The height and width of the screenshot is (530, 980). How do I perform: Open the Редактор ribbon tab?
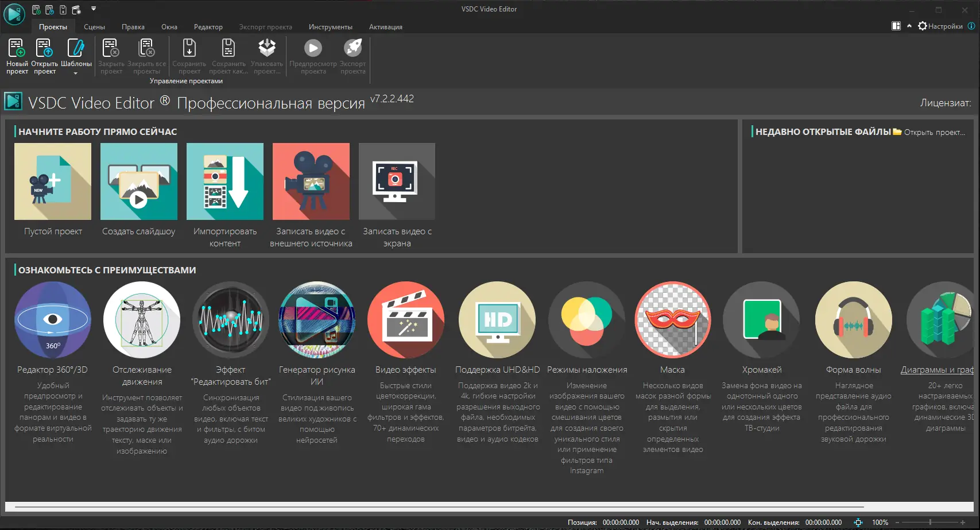point(208,27)
